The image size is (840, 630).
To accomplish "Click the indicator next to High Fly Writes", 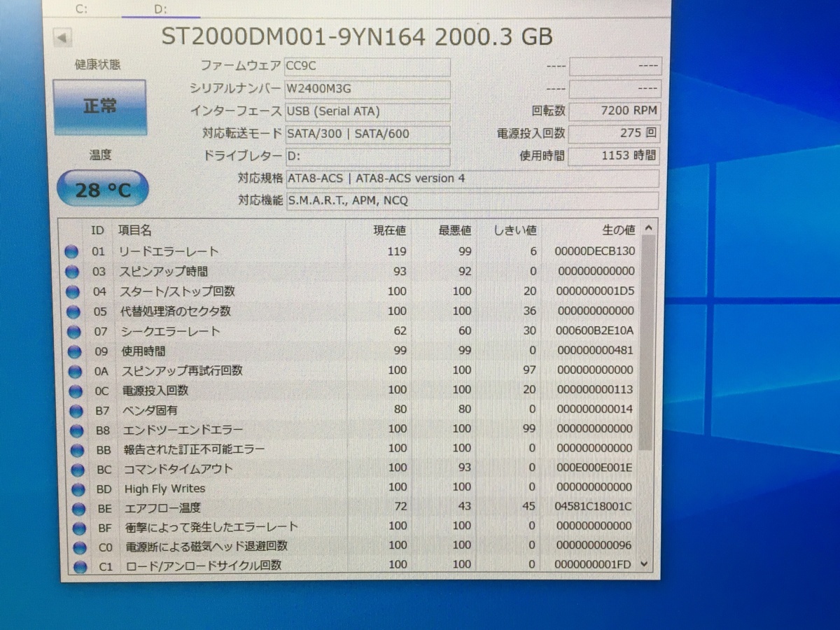I will click(x=72, y=489).
